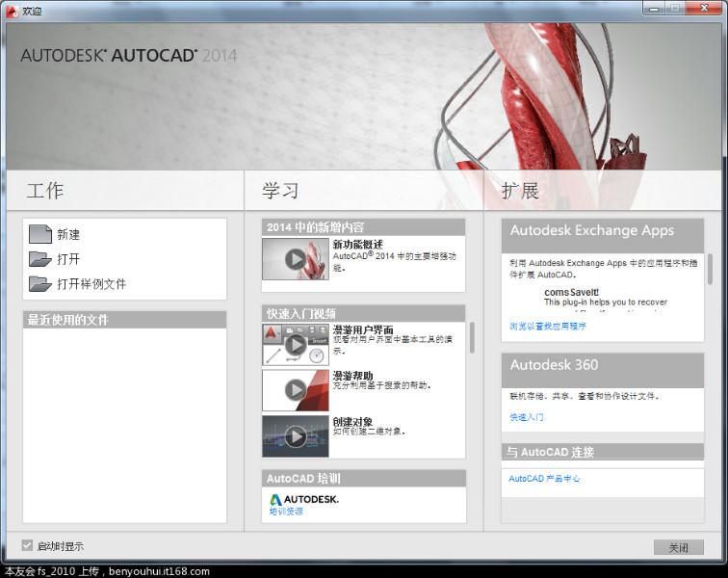Click the Open (打开) folder icon

tap(39, 259)
